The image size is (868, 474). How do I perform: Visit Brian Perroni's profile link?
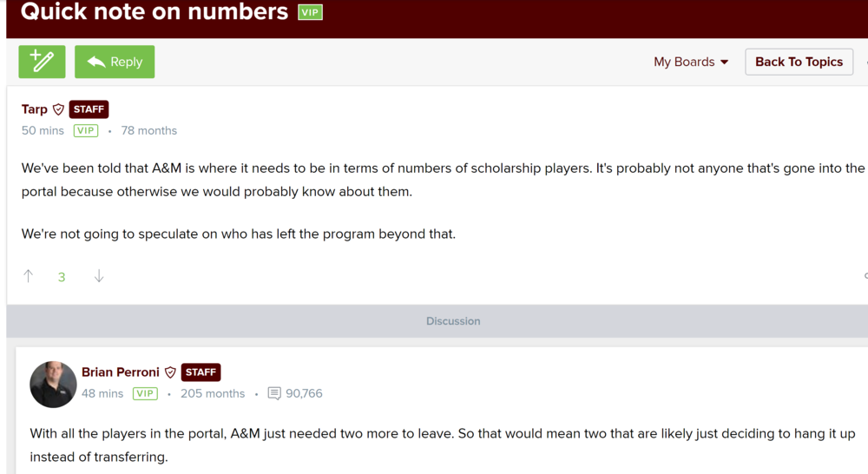(x=121, y=372)
